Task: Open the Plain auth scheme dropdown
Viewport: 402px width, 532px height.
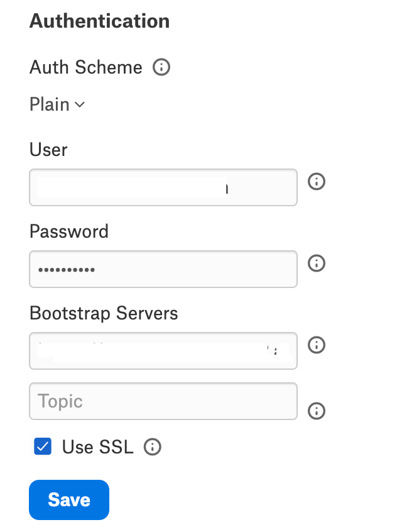Action: 57,104
